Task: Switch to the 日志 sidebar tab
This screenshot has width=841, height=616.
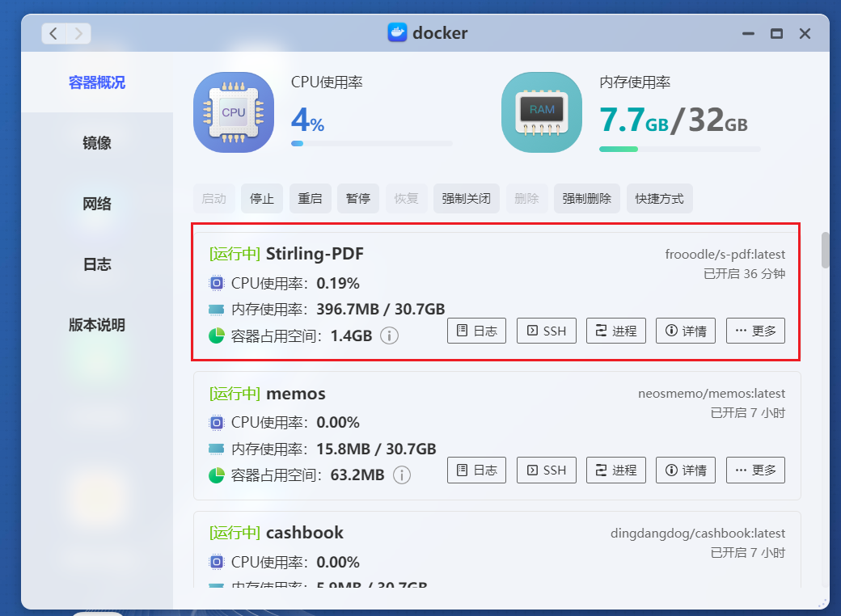Action: (x=97, y=264)
